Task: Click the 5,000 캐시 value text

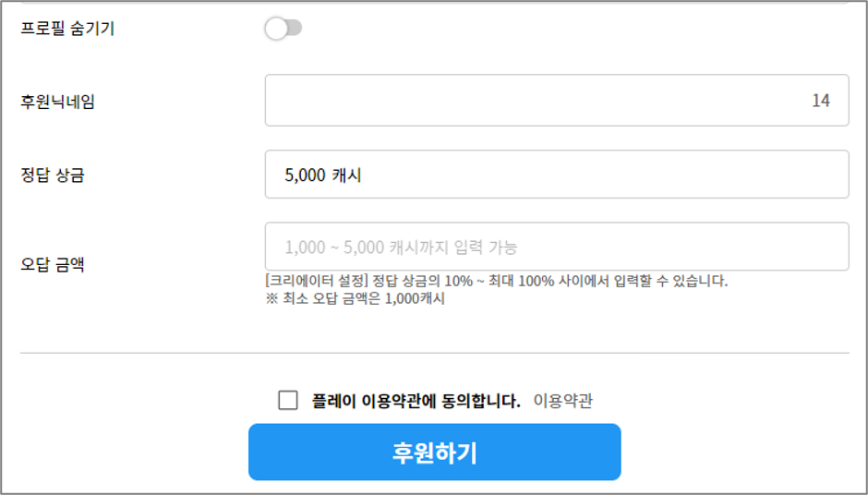Action: 323,175
